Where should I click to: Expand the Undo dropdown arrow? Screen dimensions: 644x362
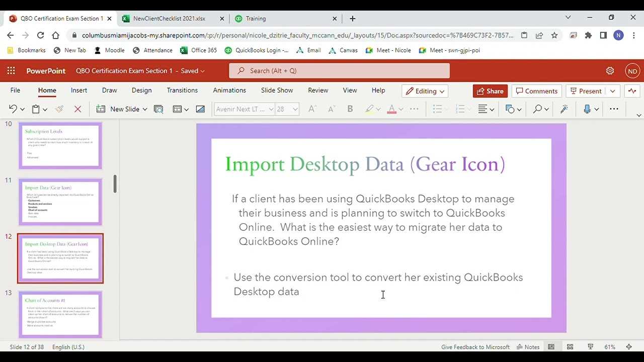click(x=22, y=109)
